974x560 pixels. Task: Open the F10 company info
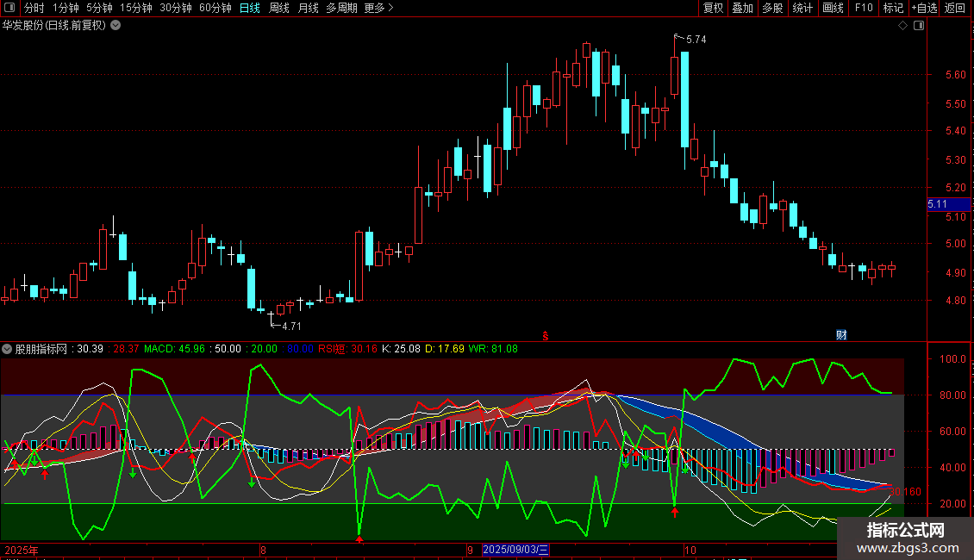coord(864,8)
